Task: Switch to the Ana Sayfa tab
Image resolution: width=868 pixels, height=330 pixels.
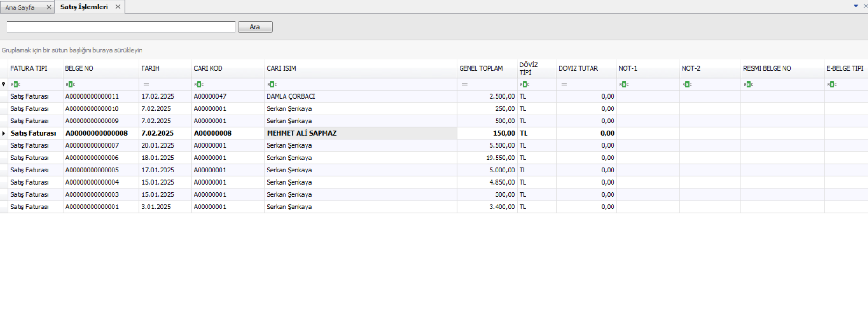Action: point(20,7)
